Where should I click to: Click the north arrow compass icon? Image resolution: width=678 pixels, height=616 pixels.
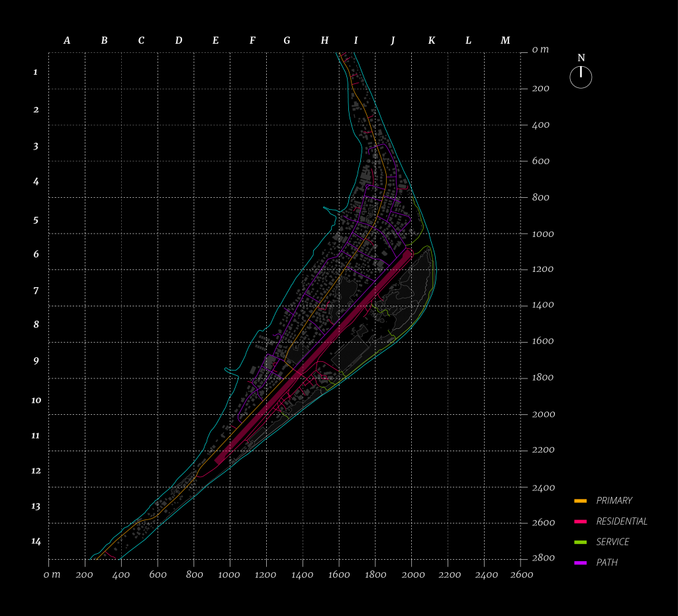581,77
